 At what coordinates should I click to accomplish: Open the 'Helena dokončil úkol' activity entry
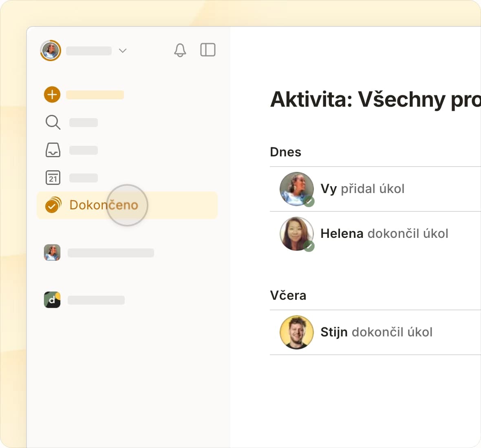[x=384, y=233]
